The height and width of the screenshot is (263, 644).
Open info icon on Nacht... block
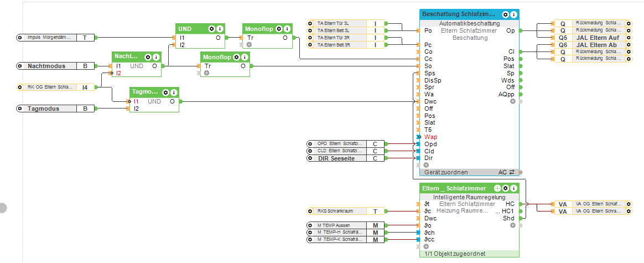point(157,57)
